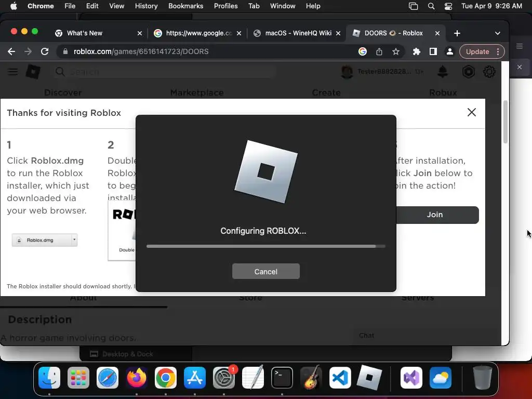
Task: Click the page vertical scrollbar
Action: point(505,122)
